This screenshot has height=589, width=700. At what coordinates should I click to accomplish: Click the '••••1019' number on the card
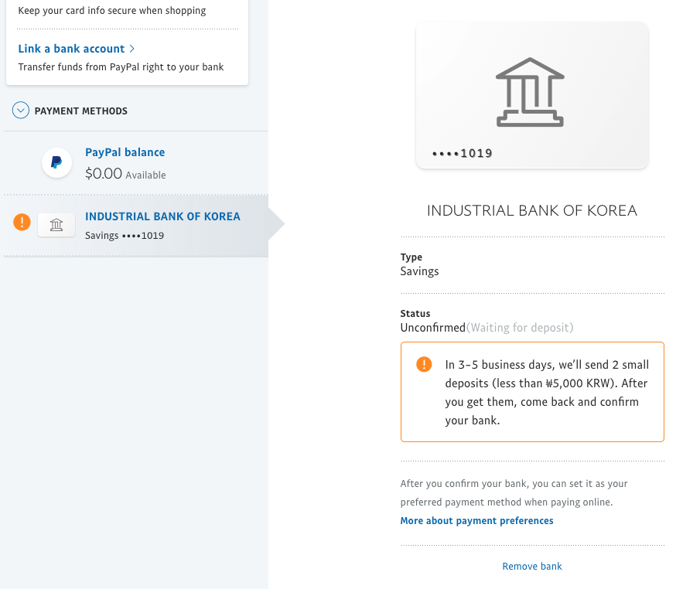coord(462,154)
